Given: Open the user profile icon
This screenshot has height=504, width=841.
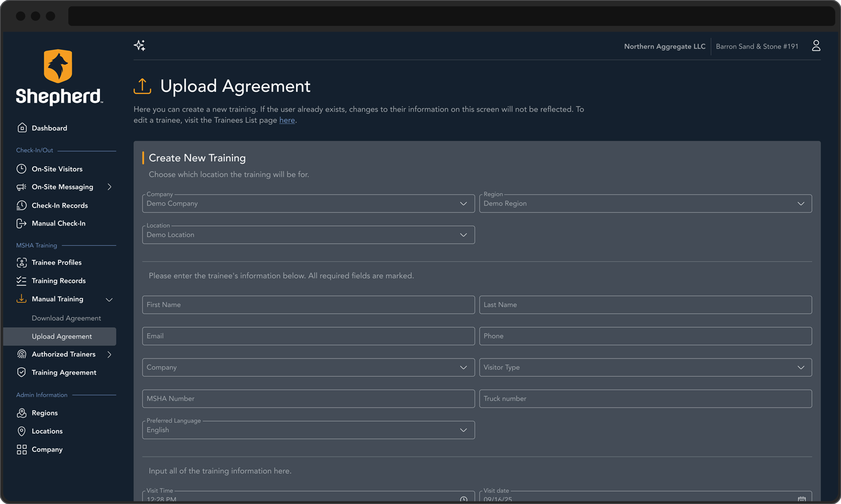Looking at the screenshot, I should click(816, 46).
